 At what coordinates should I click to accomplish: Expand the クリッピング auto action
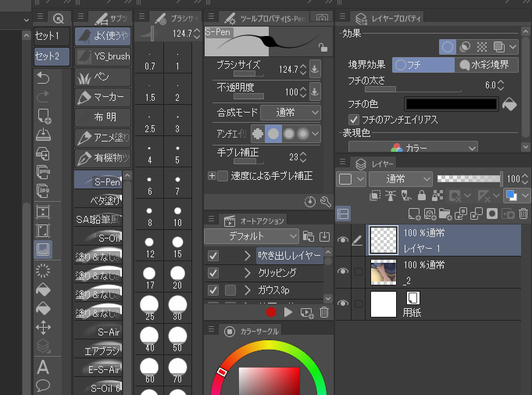247,273
